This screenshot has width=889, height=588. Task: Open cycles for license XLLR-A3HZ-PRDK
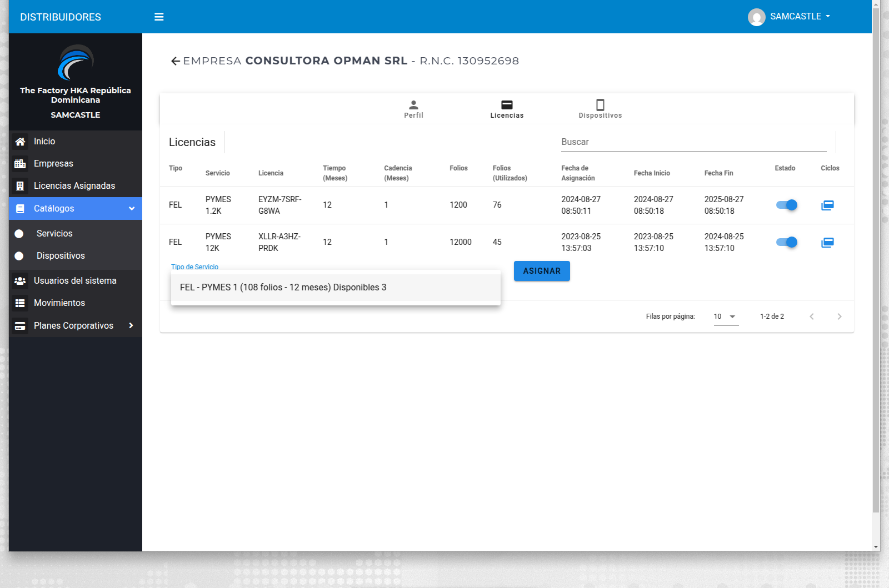pyautogui.click(x=827, y=243)
